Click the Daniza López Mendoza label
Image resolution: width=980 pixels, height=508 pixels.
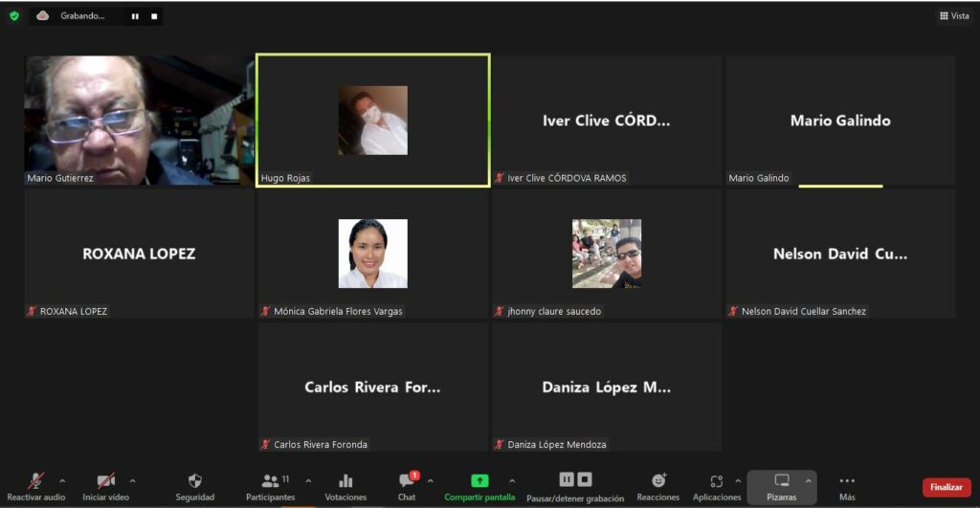pos(557,445)
